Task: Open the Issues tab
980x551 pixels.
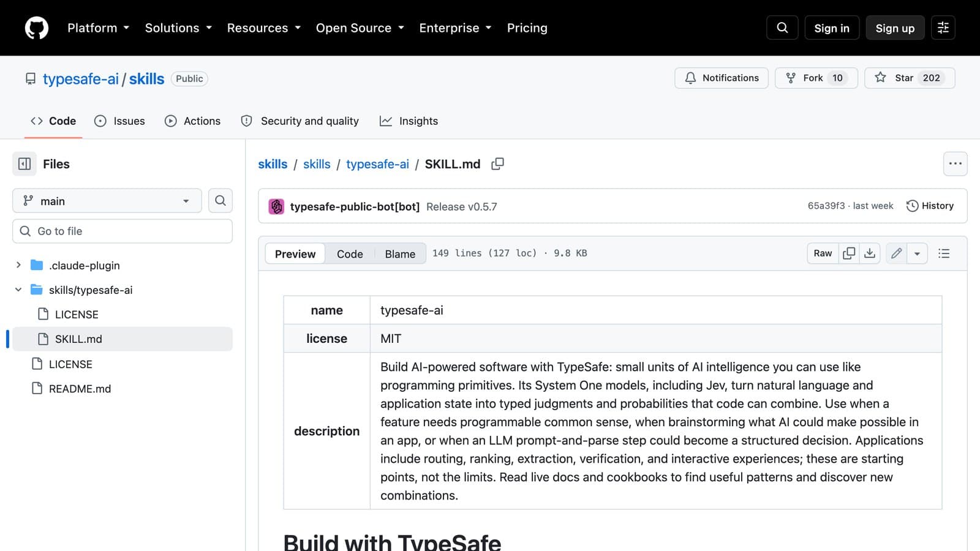Action: [x=119, y=121]
